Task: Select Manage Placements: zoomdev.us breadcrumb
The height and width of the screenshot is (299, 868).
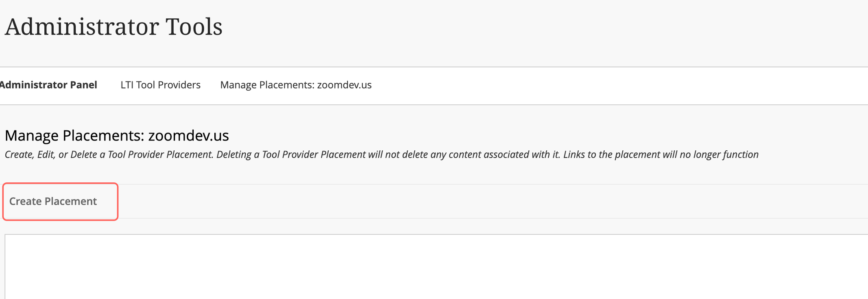Action: [296, 85]
